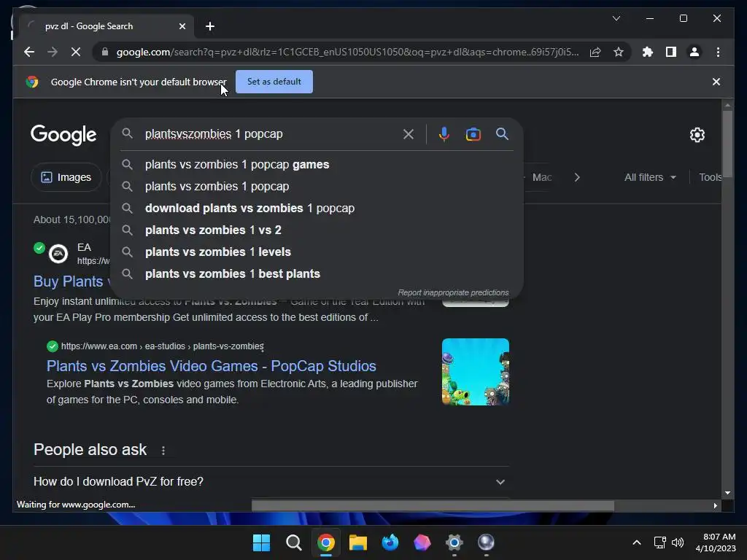
Task: Open Google quick settings gear
Action: pyautogui.click(x=697, y=135)
